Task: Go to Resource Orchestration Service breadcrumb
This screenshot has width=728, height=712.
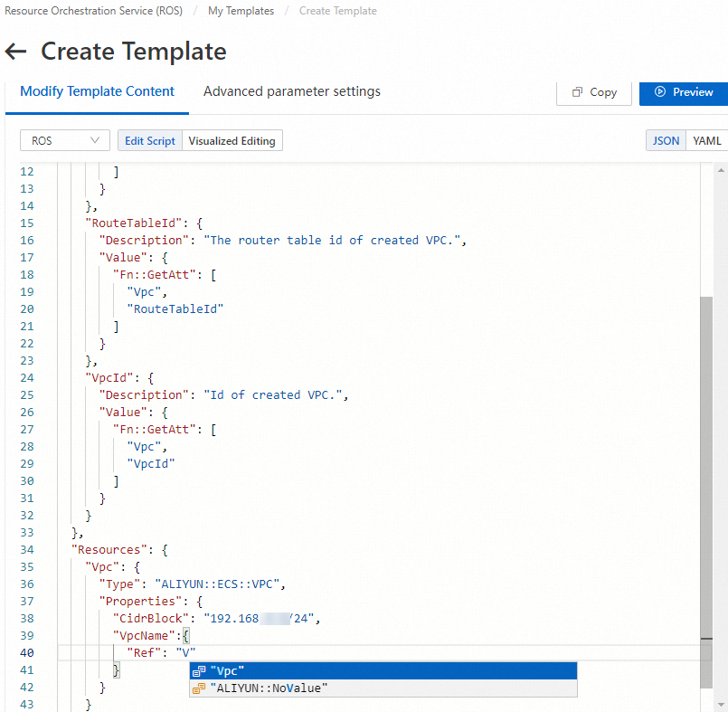Action: [93, 11]
